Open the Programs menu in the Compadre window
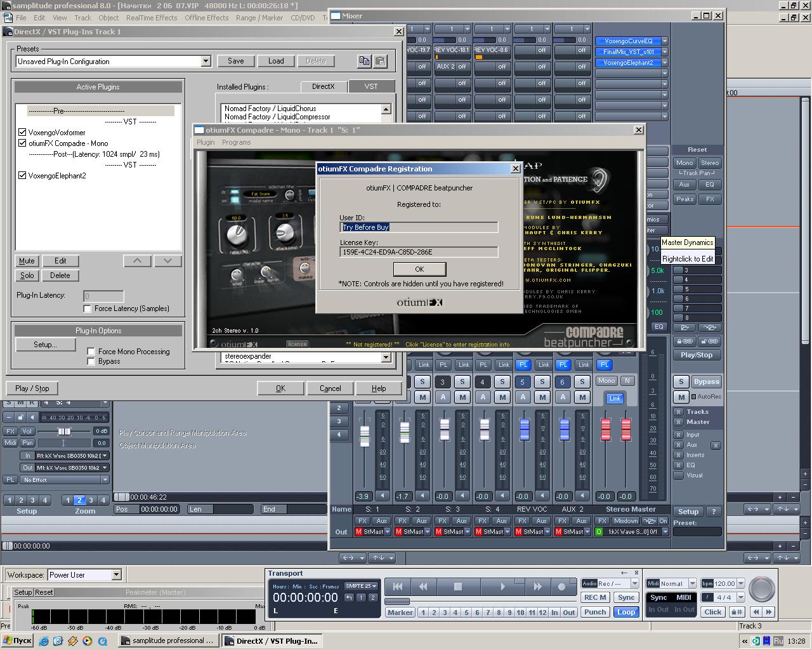Viewport: 812px width, 650px height. pos(236,142)
